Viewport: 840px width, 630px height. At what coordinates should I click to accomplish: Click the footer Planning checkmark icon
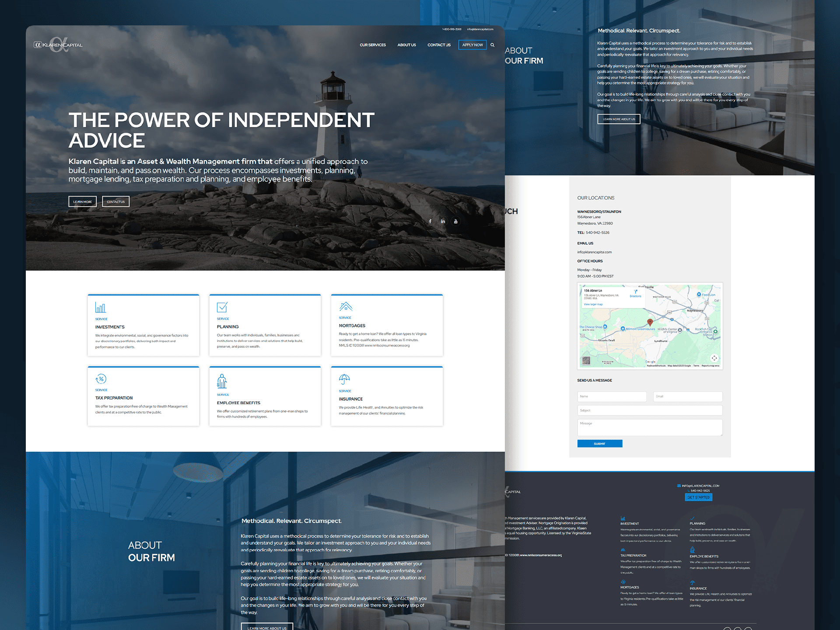tap(692, 518)
